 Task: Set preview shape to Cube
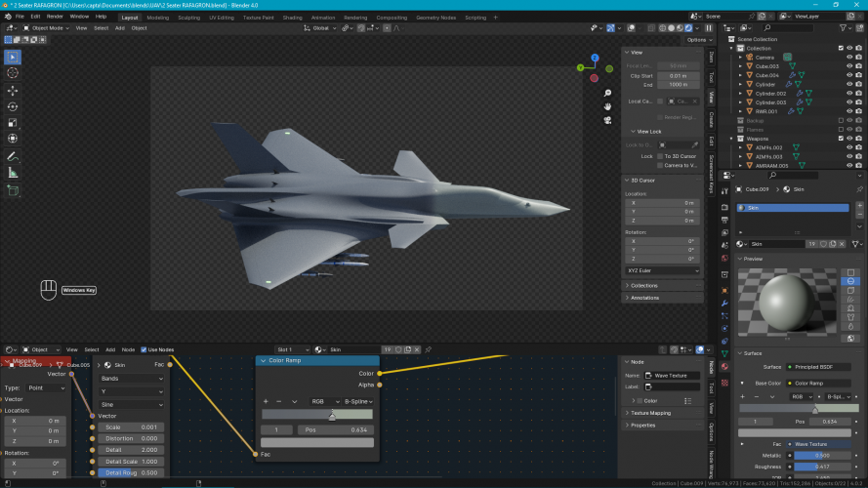[850, 291]
